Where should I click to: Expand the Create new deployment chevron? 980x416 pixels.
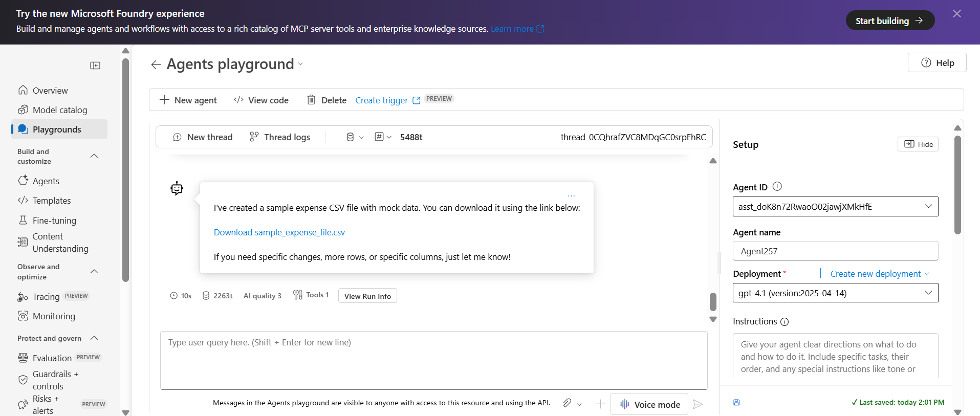coord(927,274)
